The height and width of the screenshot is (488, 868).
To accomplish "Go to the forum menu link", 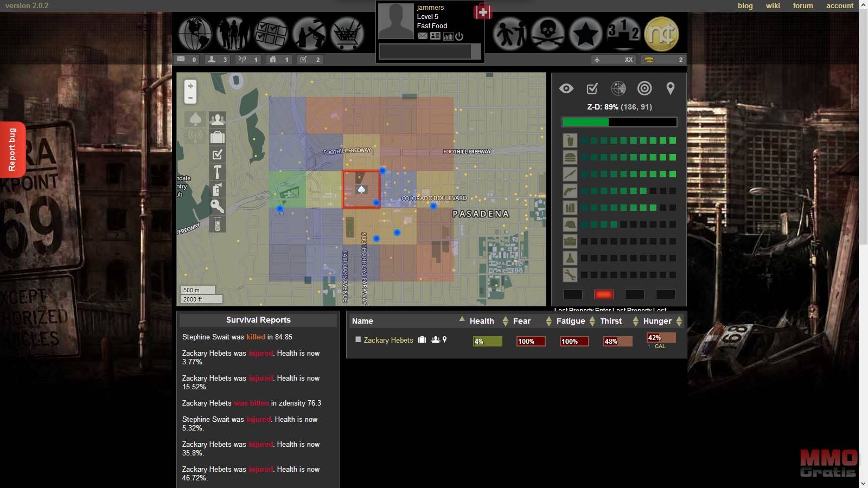I will tap(802, 5).
